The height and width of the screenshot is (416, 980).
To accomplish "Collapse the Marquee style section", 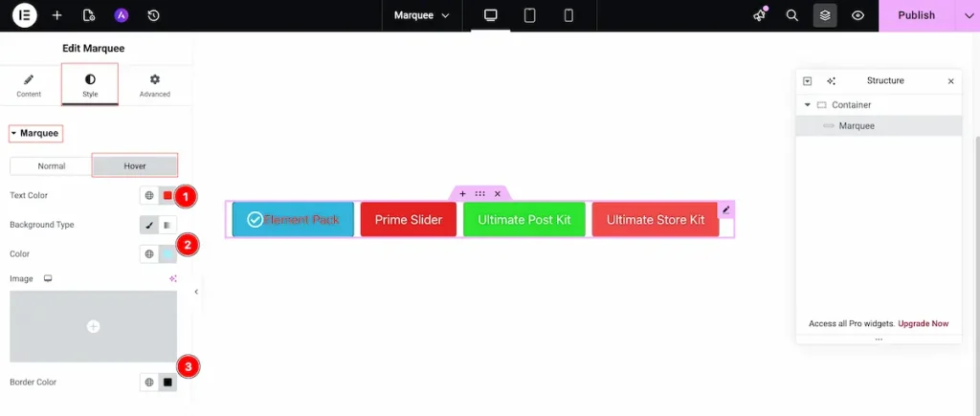I will click(x=35, y=133).
